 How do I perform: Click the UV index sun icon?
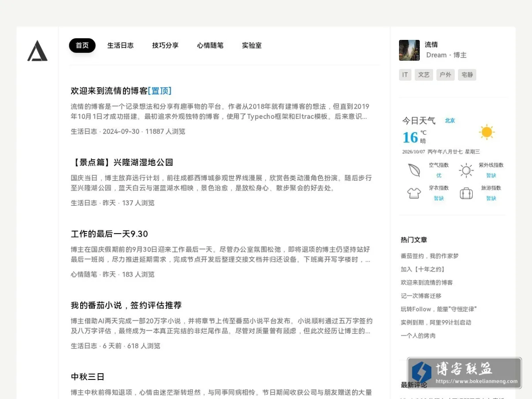click(466, 170)
